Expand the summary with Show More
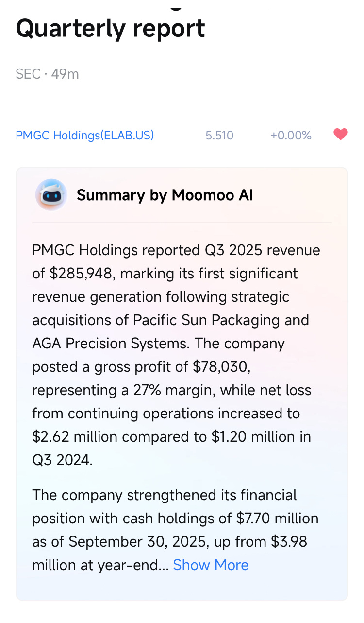This screenshot has height=623, width=364. tap(211, 565)
